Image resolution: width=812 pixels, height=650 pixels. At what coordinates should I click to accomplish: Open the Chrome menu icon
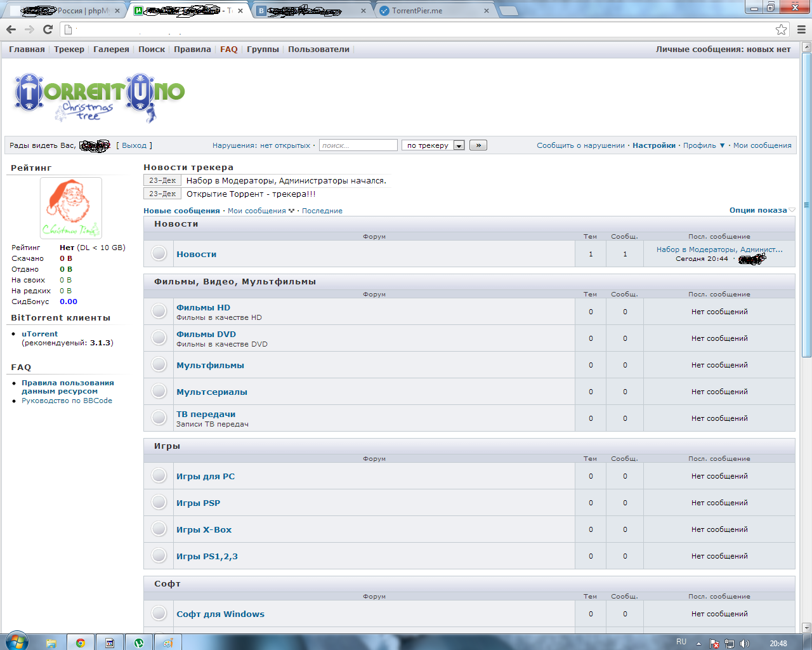(801, 29)
